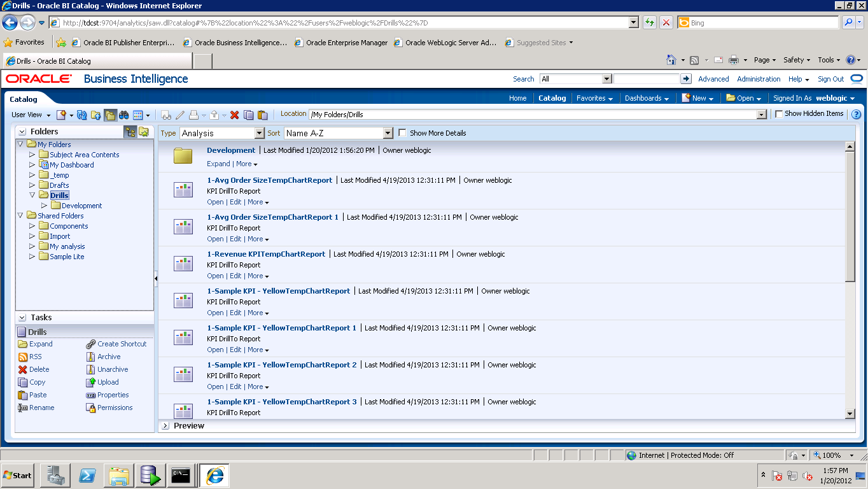Open the Dashboards menu
The height and width of the screenshot is (489, 868).
click(x=647, y=98)
